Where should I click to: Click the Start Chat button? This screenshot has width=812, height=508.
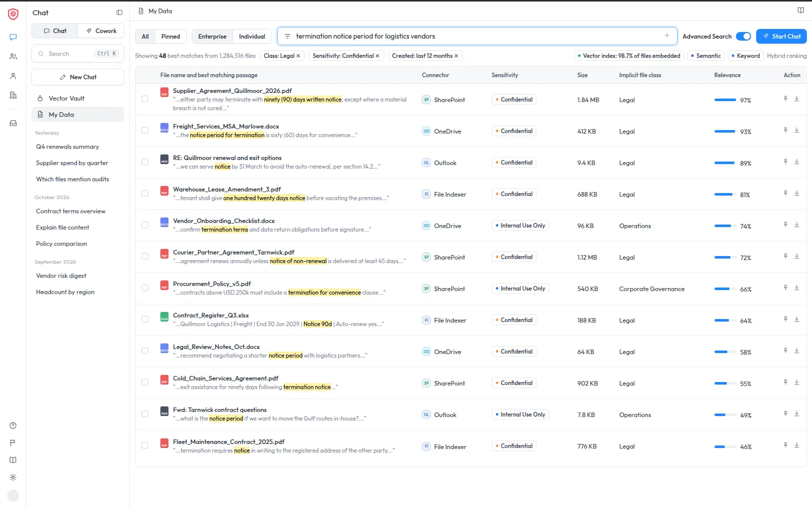(781, 37)
